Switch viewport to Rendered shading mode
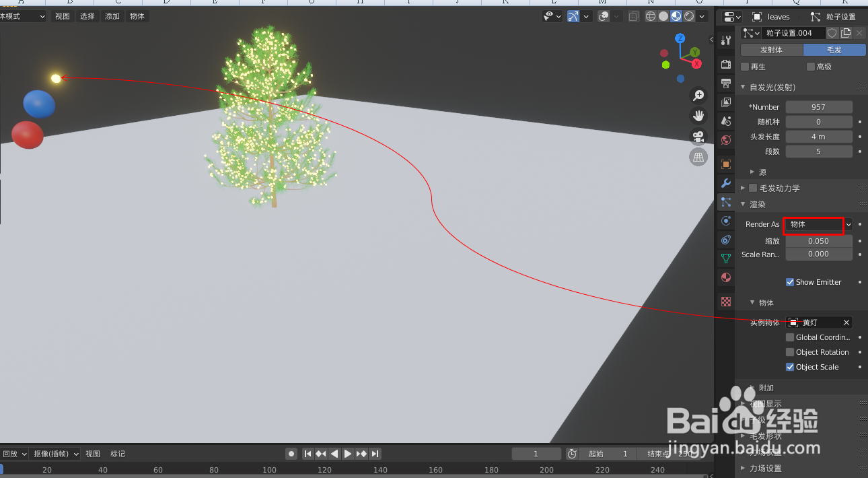 click(689, 16)
